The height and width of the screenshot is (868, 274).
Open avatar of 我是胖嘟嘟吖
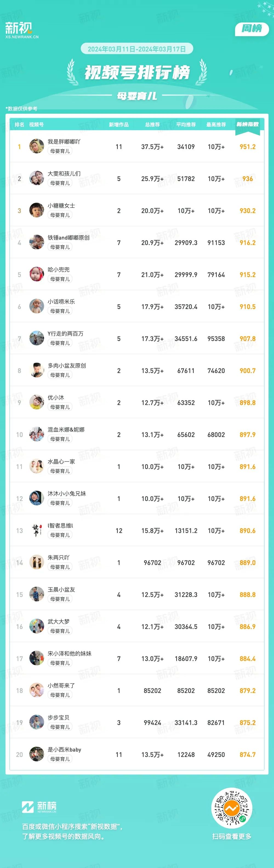(36, 146)
